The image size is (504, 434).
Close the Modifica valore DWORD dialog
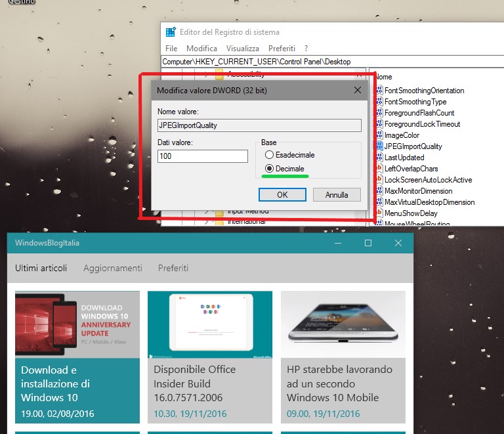358,90
